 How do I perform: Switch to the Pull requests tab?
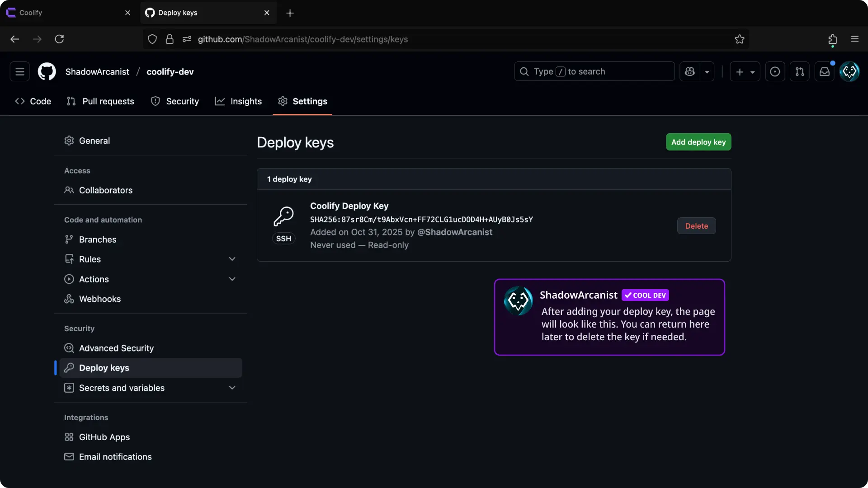100,101
